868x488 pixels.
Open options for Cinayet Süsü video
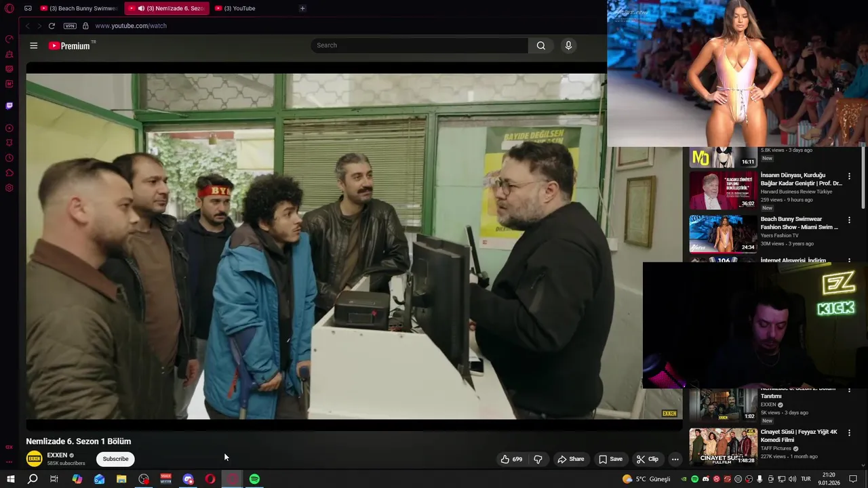tap(849, 432)
